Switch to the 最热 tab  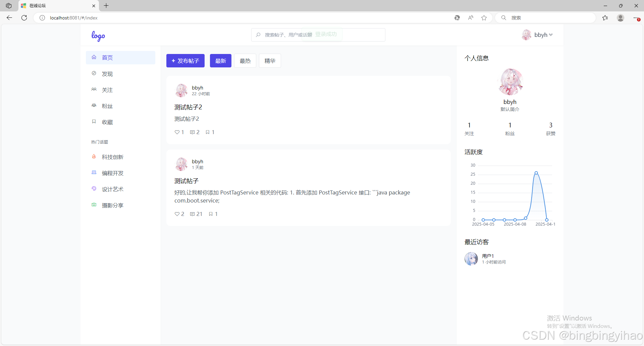pos(245,61)
